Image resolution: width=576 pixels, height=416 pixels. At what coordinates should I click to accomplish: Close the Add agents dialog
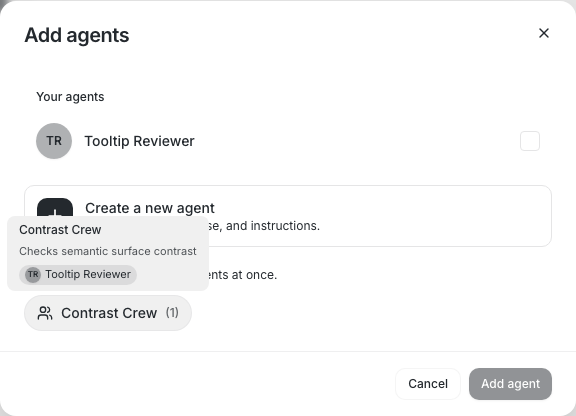(544, 33)
